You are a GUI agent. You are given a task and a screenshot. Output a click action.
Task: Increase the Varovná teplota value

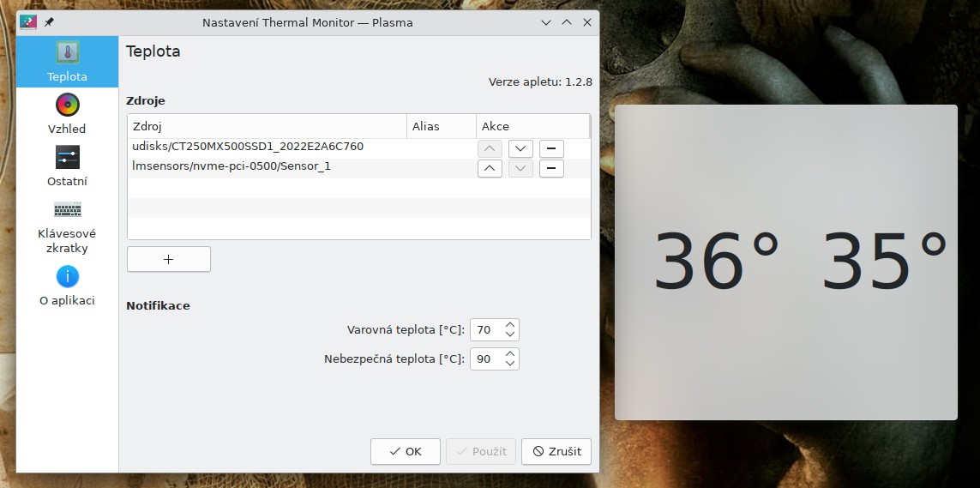(x=510, y=325)
